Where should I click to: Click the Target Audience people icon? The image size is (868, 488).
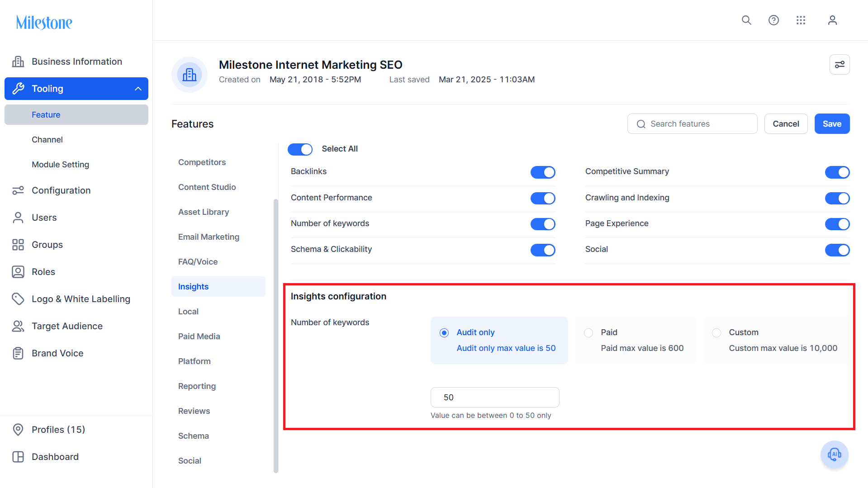click(18, 326)
